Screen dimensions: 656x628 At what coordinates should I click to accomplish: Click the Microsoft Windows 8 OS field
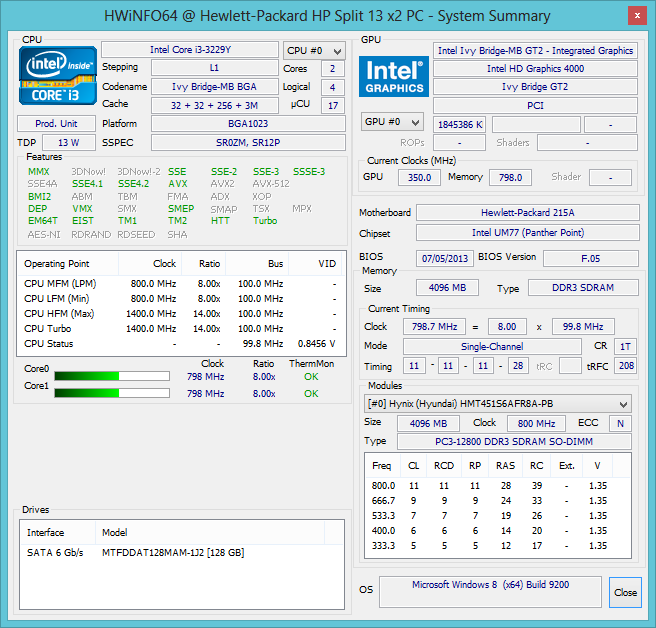490,592
